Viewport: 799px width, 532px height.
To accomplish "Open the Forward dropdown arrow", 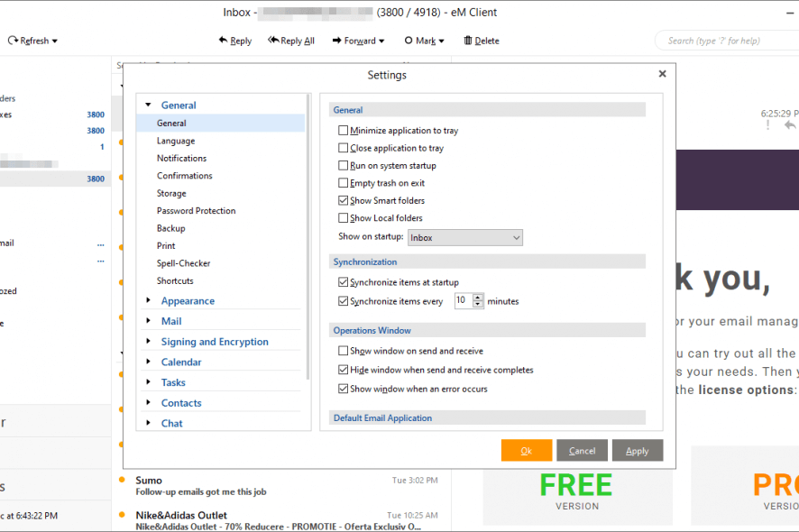I will pyautogui.click(x=381, y=41).
